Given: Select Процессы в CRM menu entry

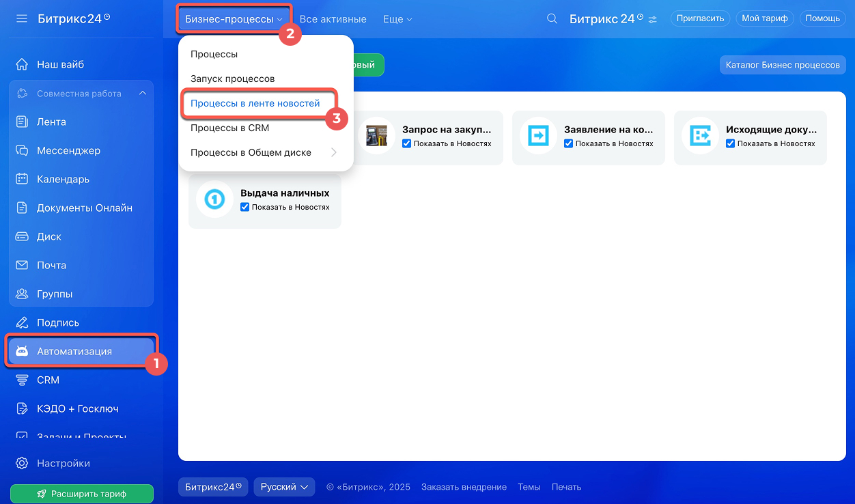Looking at the screenshot, I should coord(266,128).
